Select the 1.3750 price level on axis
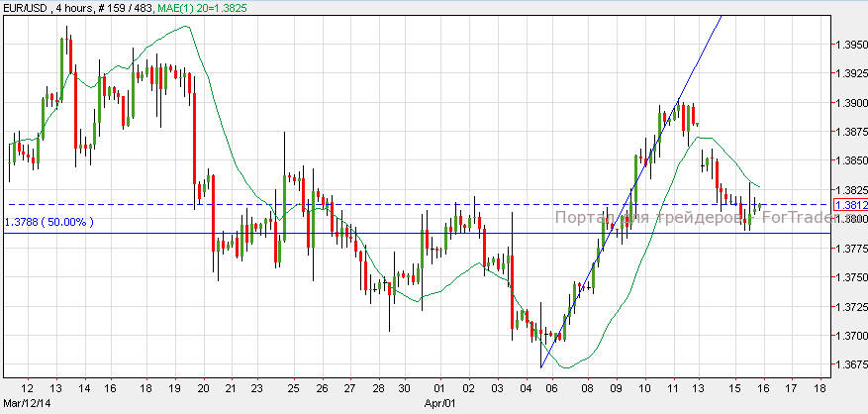Image resolution: width=868 pixels, height=414 pixels. coord(850,278)
